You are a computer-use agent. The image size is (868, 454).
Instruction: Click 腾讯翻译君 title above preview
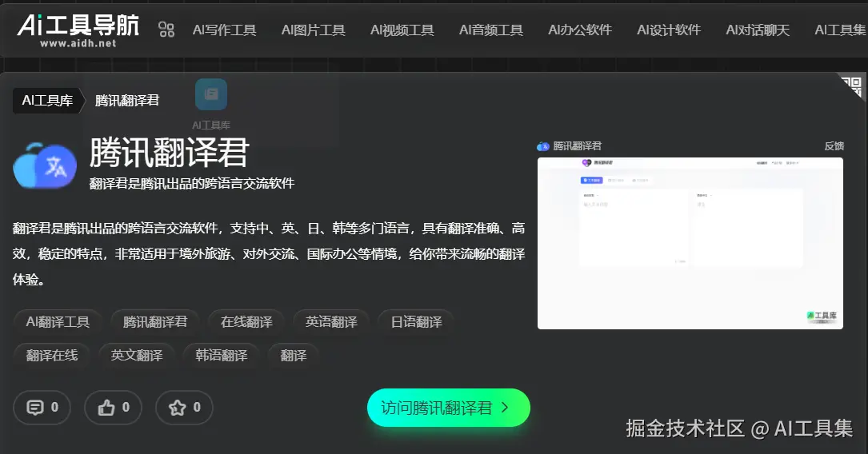(577, 146)
